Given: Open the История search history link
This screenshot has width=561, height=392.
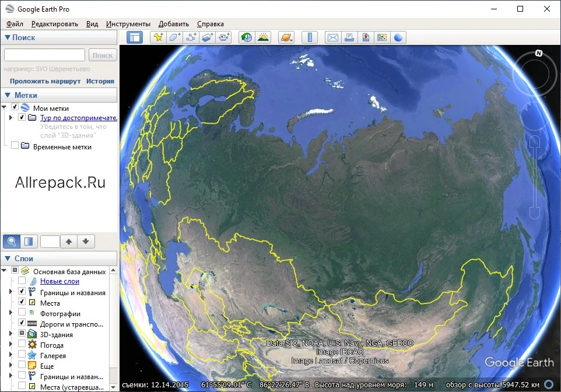Looking at the screenshot, I should click(x=100, y=81).
